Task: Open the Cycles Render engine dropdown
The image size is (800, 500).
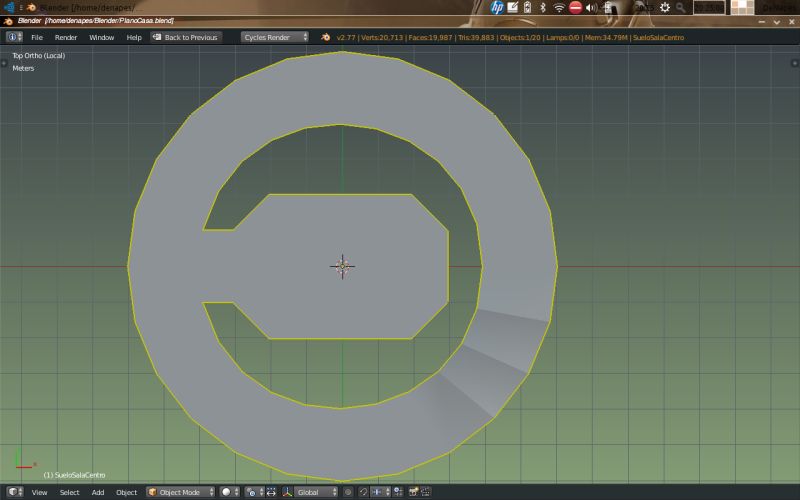Action: 275,37
